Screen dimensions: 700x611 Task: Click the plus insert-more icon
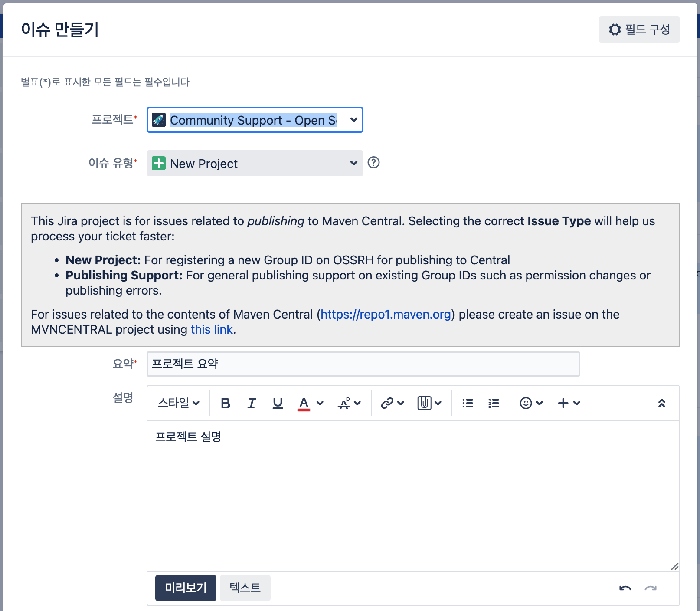[563, 403]
